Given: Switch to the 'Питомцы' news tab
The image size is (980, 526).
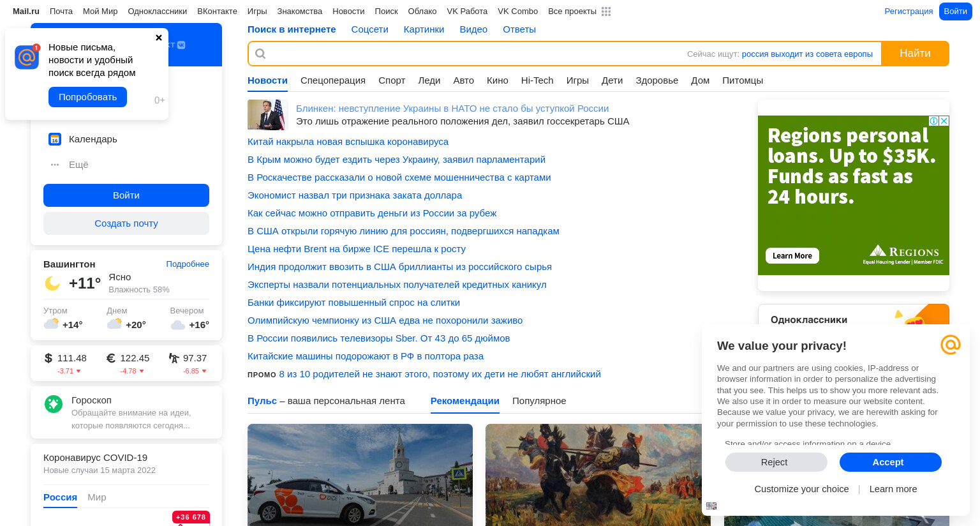Looking at the screenshot, I should (x=743, y=80).
